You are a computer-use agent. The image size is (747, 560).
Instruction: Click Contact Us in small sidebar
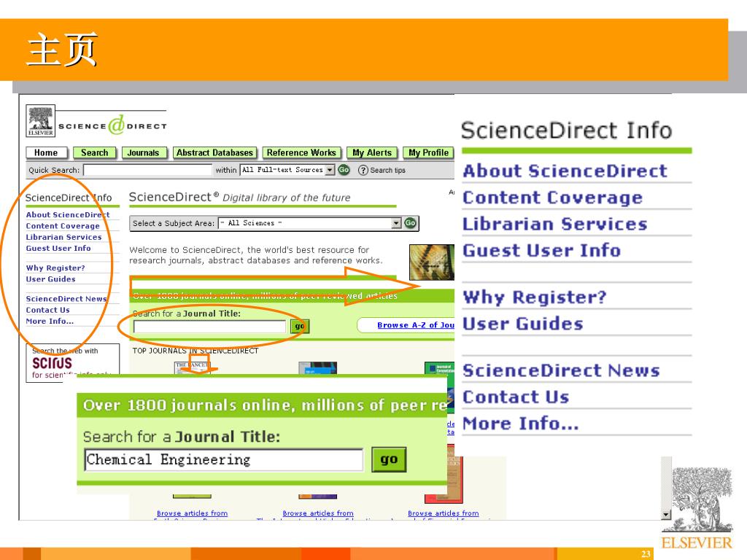(x=47, y=310)
